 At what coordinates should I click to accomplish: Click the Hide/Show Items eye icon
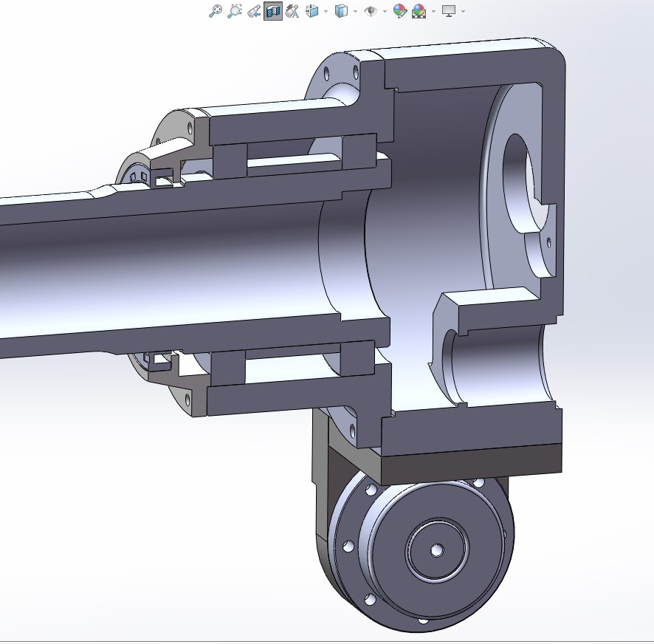click(x=371, y=11)
